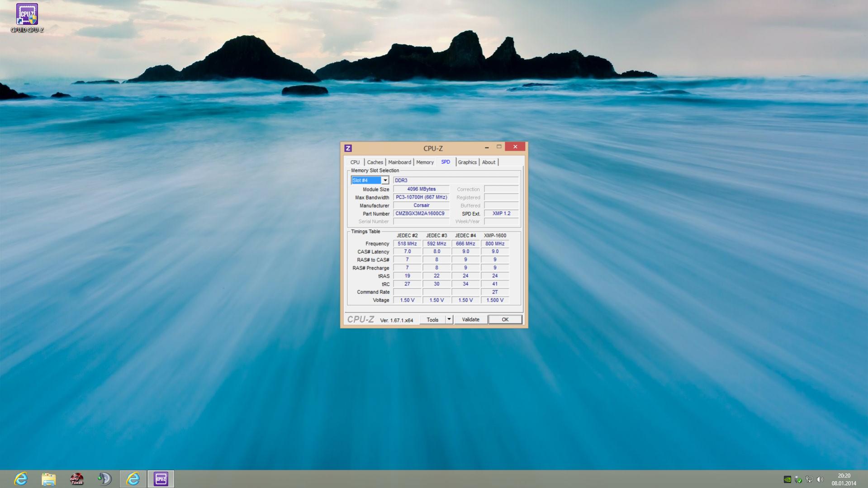Open the About tab
Image resolution: width=868 pixels, height=488 pixels.
click(x=489, y=162)
